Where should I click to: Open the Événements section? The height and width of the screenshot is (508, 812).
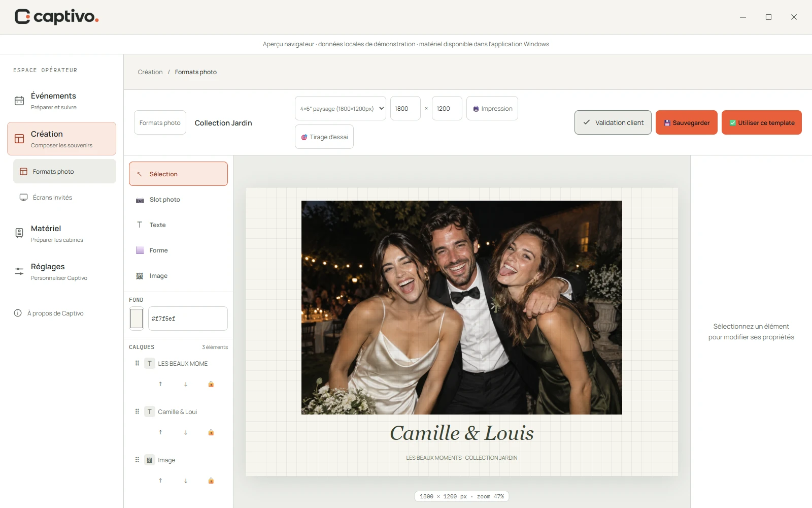[x=61, y=101]
